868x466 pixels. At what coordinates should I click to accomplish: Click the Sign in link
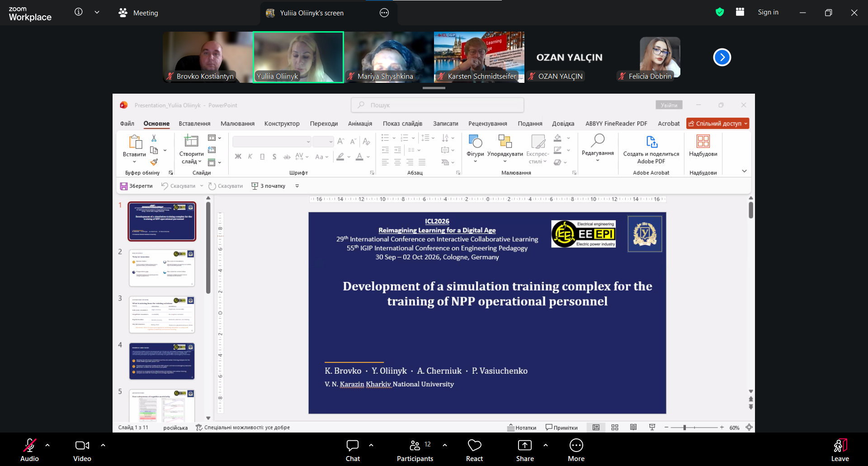768,12
